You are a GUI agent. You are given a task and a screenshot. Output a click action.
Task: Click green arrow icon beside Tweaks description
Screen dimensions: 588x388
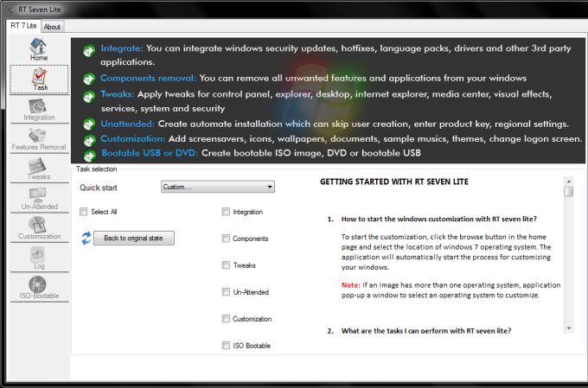[x=89, y=96]
